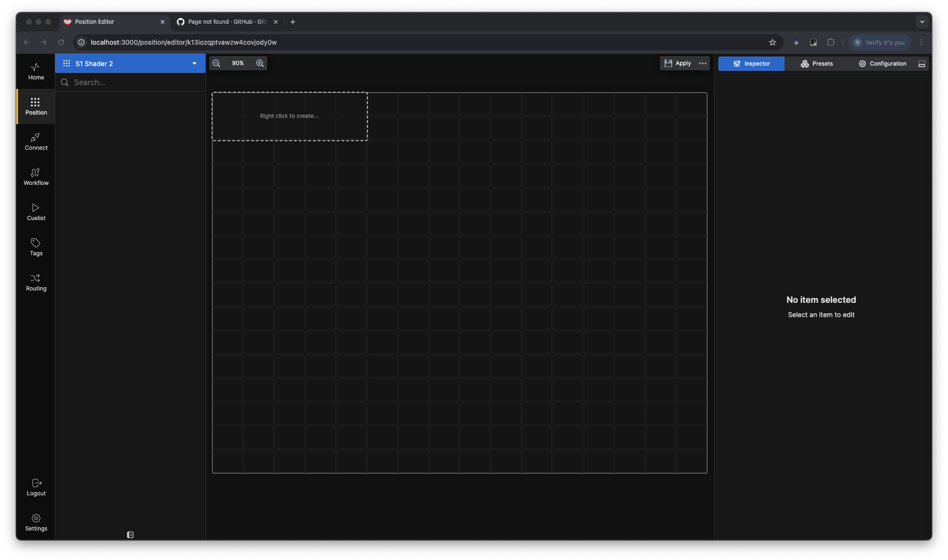Reload the current page
The image size is (948, 560).
click(x=61, y=42)
